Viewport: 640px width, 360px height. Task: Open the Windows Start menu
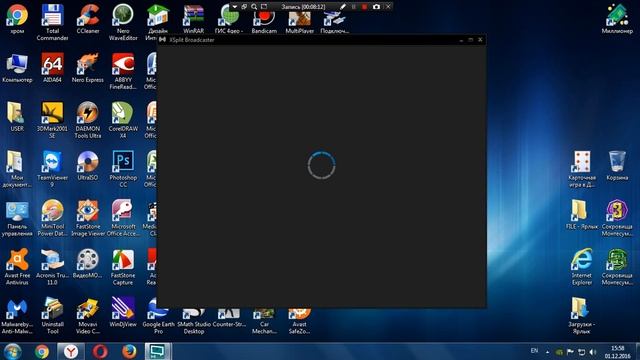13,351
